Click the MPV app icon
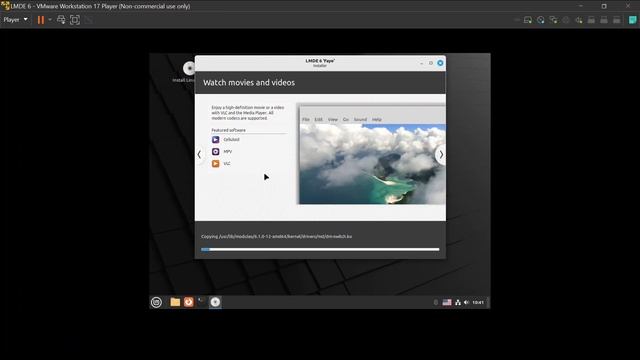 pyautogui.click(x=216, y=151)
